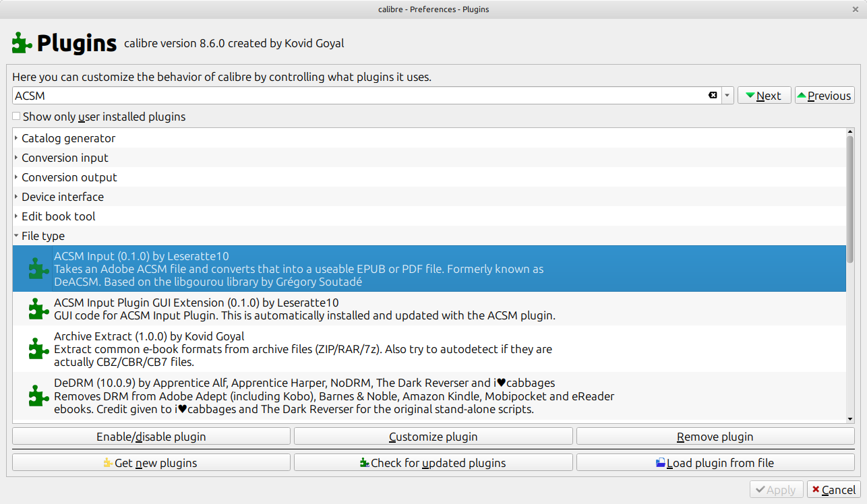
Task: Close the Preferences window with title bar X
Action: click(856, 9)
